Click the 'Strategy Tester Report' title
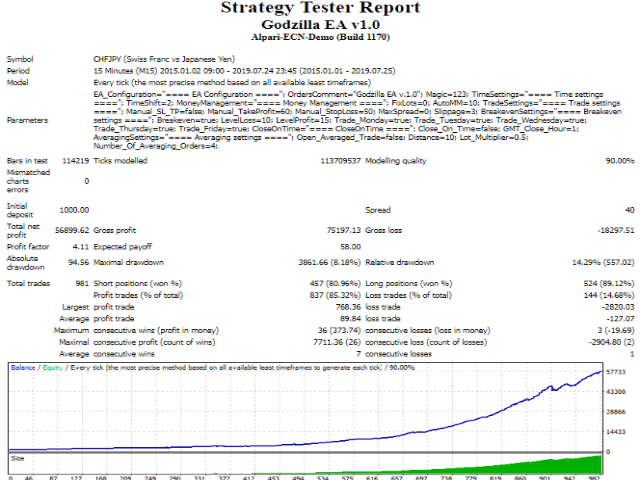The width and height of the screenshot is (640, 480). click(320, 8)
